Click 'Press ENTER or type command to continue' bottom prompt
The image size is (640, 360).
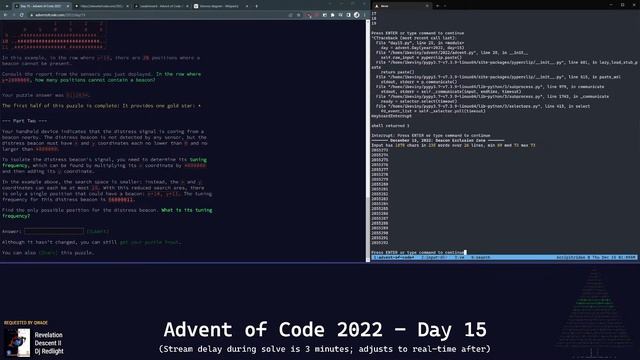point(418,252)
